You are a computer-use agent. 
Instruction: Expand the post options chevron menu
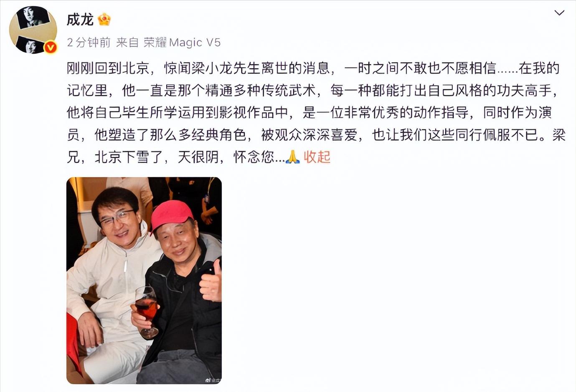pyautogui.click(x=559, y=13)
